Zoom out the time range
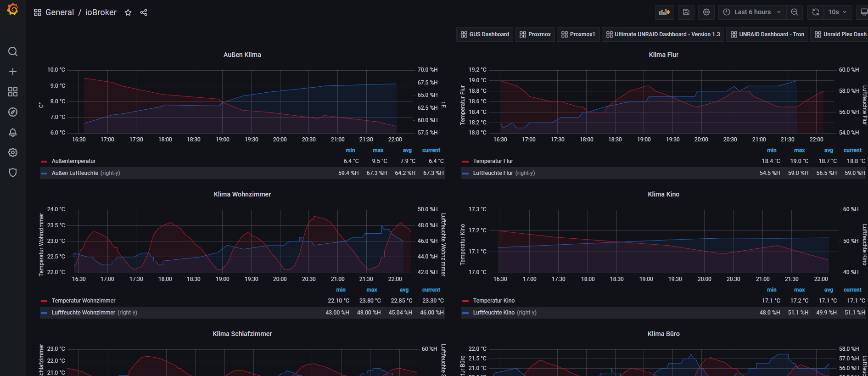Viewport: 868px width, 376px height. pyautogui.click(x=795, y=12)
